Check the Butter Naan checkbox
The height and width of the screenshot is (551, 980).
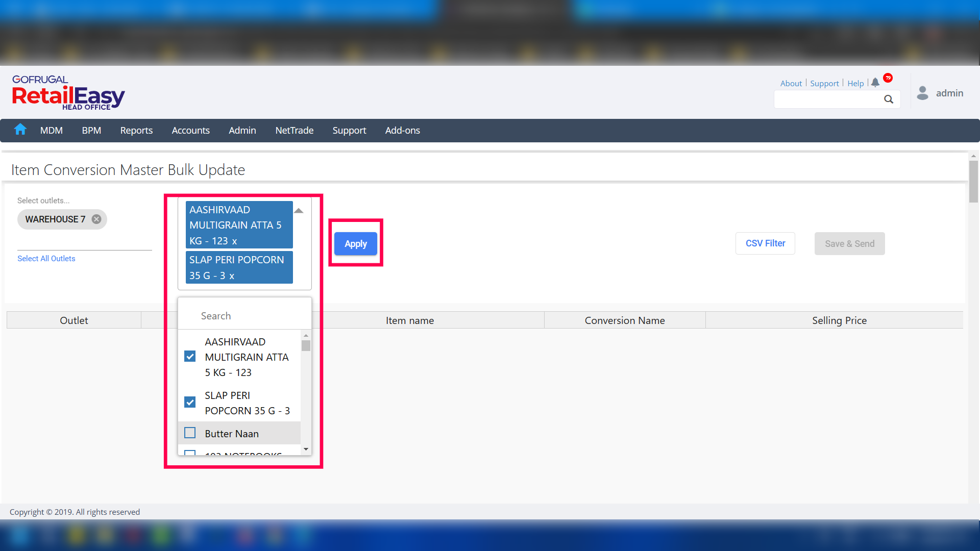pyautogui.click(x=190, y=433)
